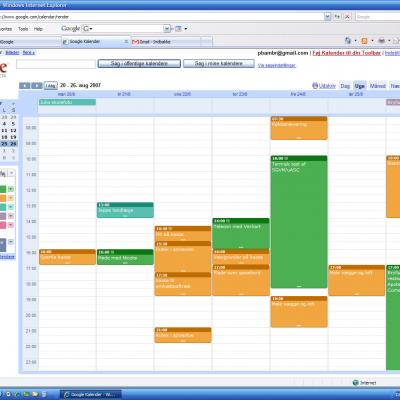
Task: Click the RSS feeds toolbar icon
Action: [x=364, y=41]
